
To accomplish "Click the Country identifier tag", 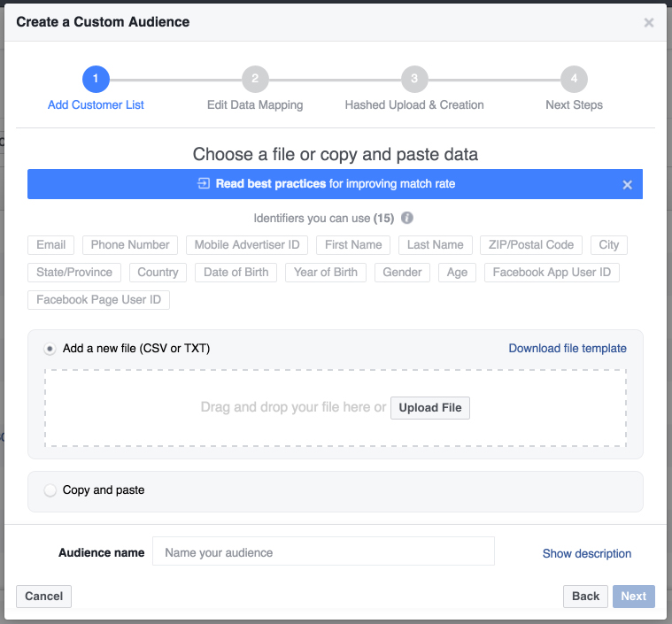I will click(158, 272).
